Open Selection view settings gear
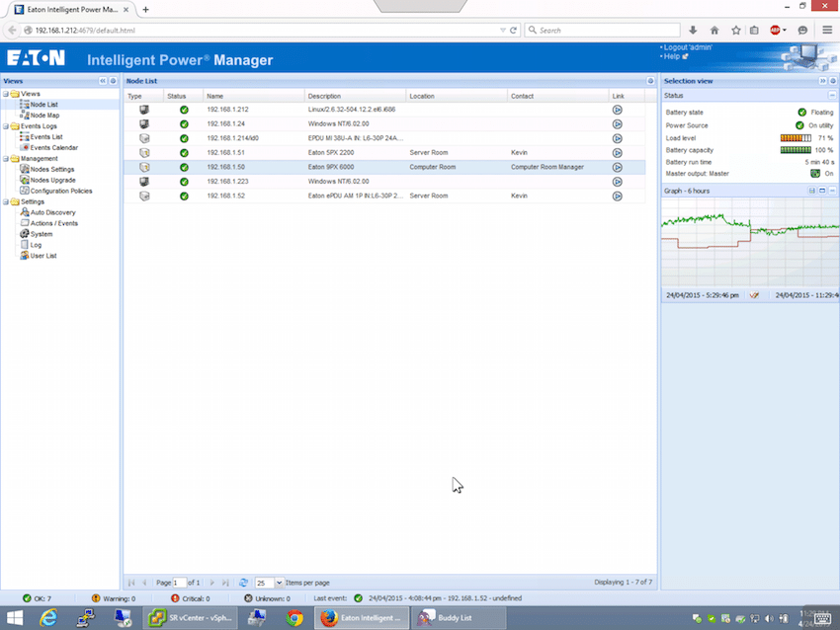 coord(833,81)
